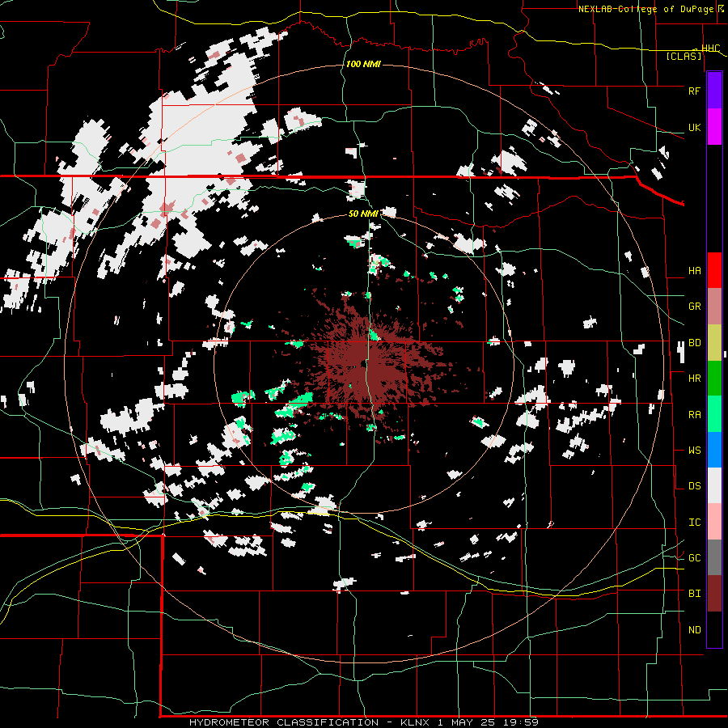Click the IC legend label
This screenshot has width=728, height=728.
coord(694,522)
